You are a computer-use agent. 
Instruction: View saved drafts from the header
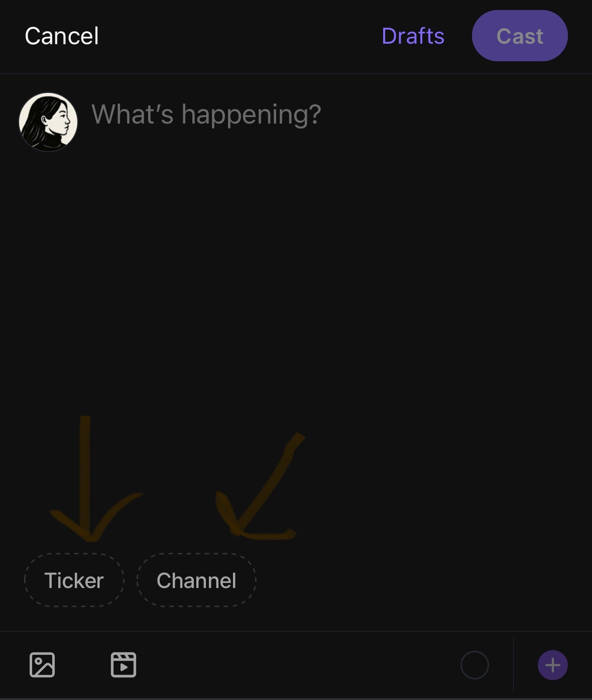click(x=413, y=36)
